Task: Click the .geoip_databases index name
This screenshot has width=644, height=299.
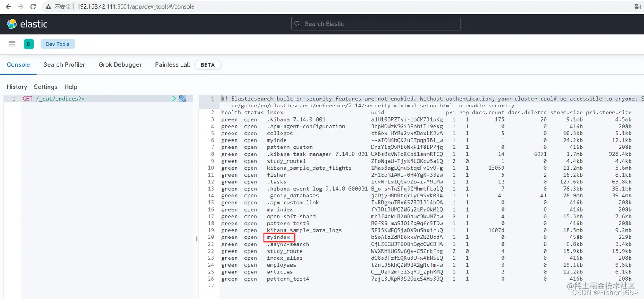Action: 293,195
